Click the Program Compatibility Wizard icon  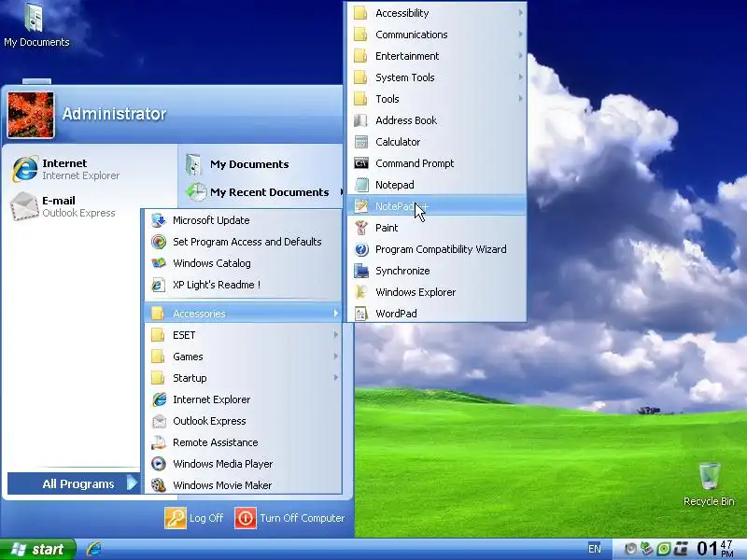(361, 249)
